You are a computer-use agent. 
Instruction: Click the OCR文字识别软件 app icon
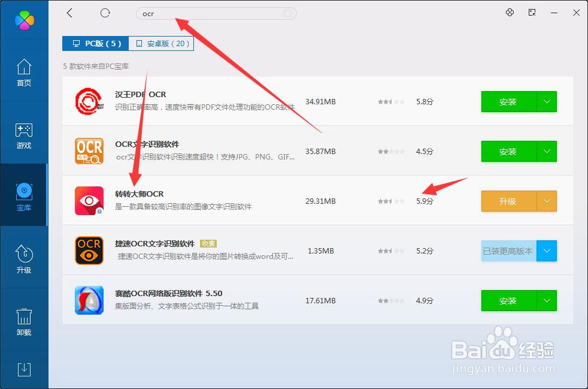89,151
